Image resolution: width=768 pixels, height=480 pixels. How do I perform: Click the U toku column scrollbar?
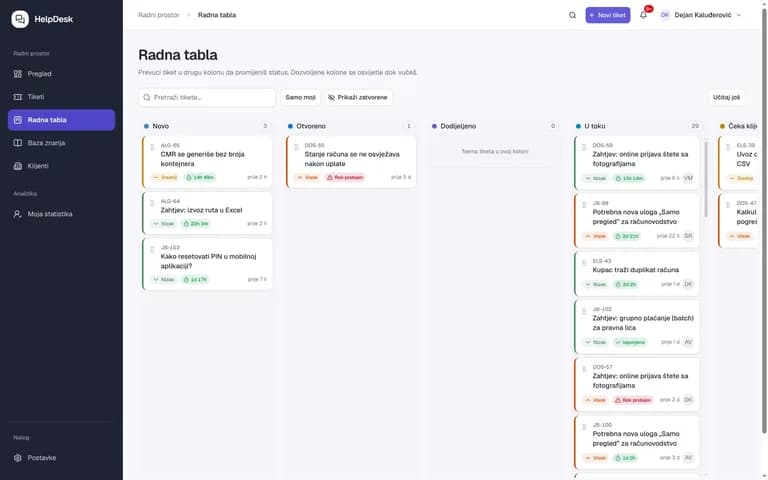pyautogui.click(x=706, y=179)
